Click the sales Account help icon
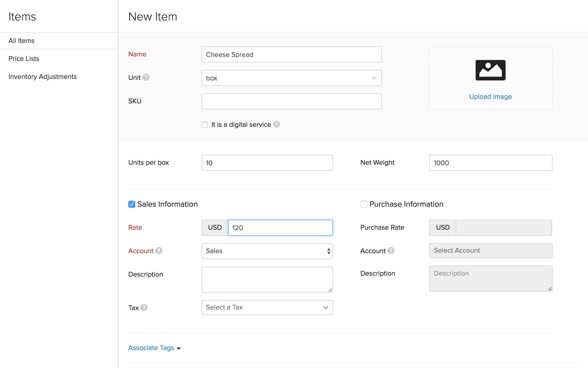 point(159,251)
